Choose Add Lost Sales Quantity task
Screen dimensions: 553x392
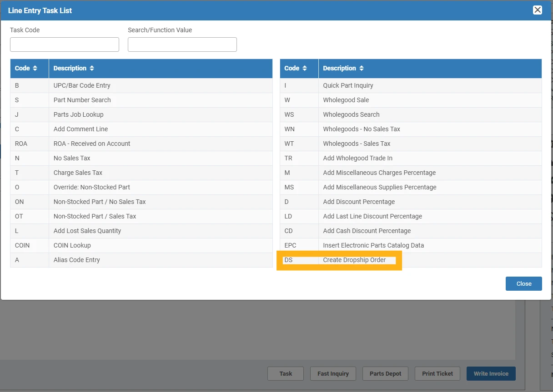pyautogui.click(x=141, y=231)
